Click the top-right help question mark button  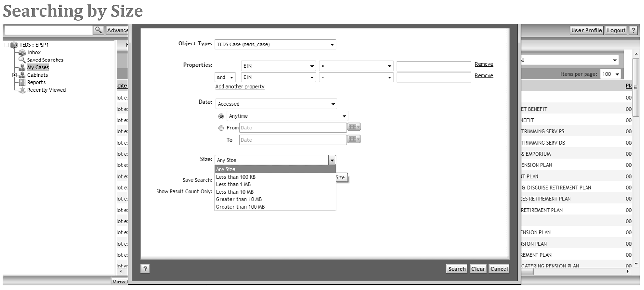633,30
